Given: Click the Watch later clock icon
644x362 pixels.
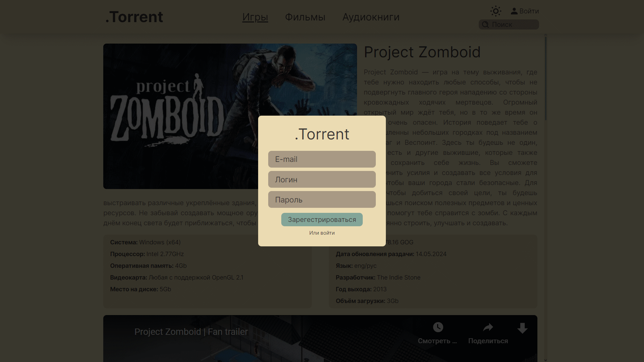Looking at the screenshot, I should tap(438, 327).
